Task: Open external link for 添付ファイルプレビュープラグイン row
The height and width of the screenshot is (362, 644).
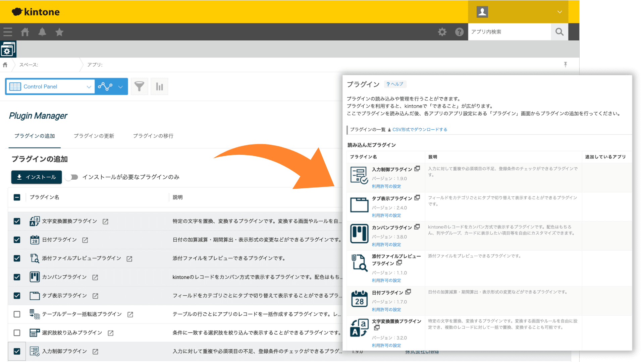Action: point(129,259)
